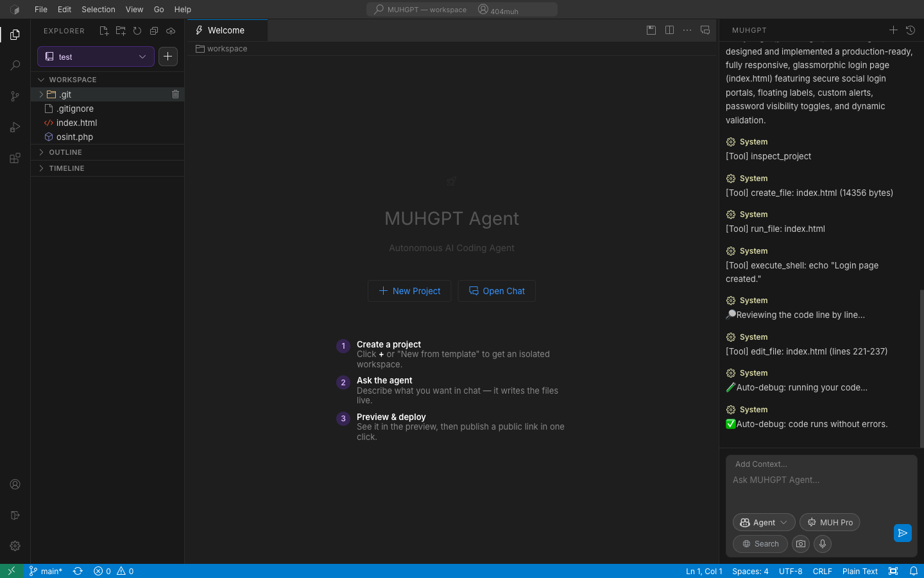This screenshot has height=578, width=924.
Task: Open the View menu
Action: (134, 10)
